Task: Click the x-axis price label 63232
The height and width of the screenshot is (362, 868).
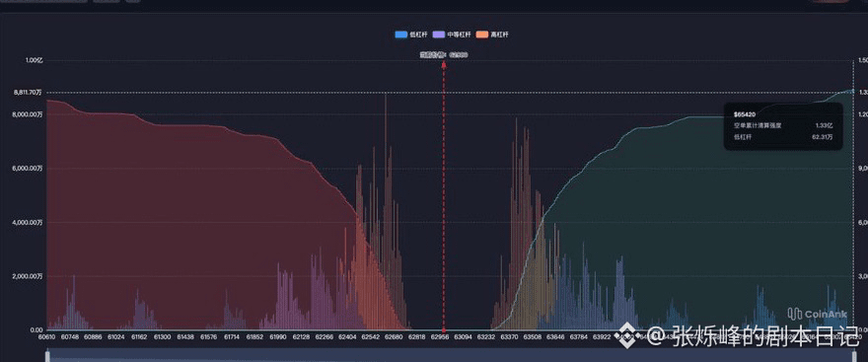Action: pos(486,337)
